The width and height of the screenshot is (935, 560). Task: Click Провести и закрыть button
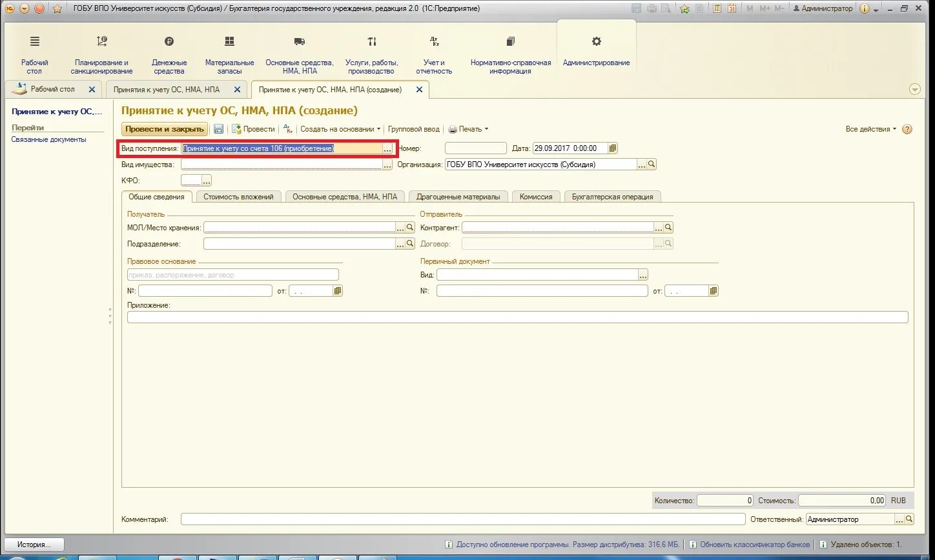click(165, 129)
